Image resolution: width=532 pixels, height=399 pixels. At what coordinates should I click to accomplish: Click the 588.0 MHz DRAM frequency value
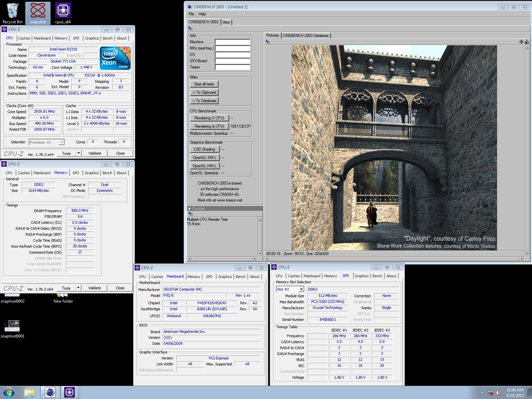[80, 210]
